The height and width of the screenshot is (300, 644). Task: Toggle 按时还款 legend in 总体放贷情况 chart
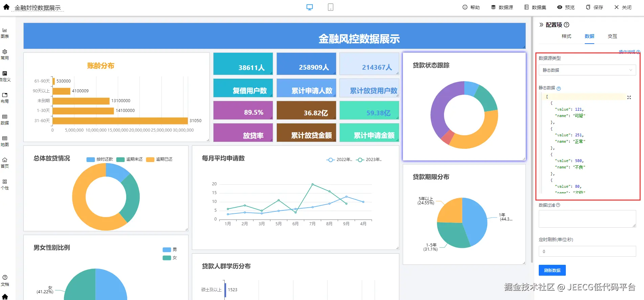click(100, 159)
